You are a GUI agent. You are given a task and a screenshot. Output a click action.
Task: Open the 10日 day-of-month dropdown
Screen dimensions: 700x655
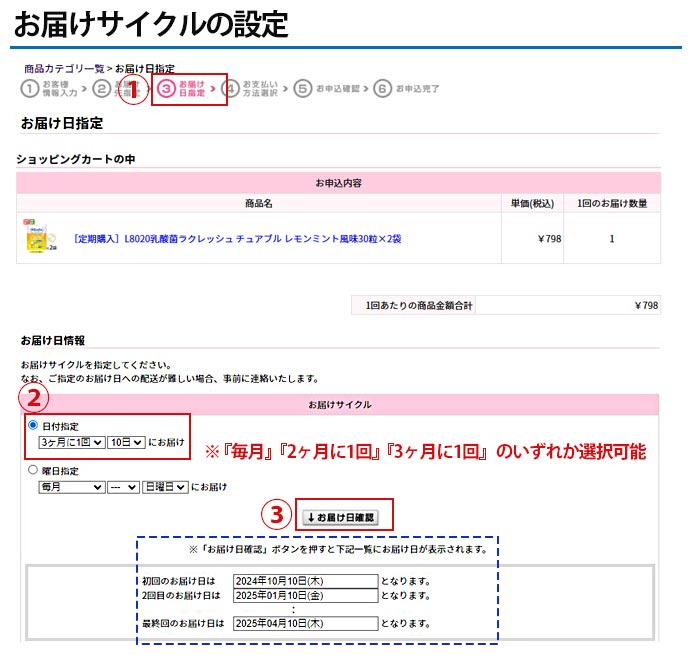(x=125, y=442)
